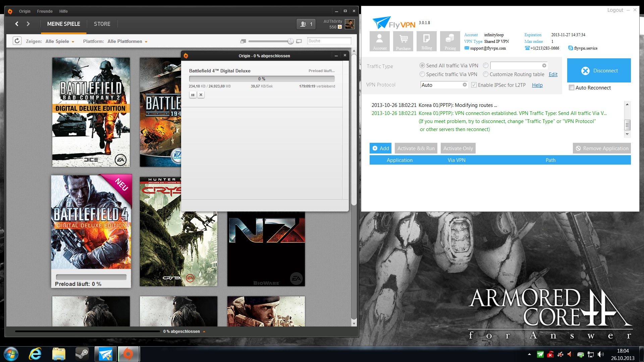
Task: Open N7 Mass Effect game cover
Action: click(266, 249)
